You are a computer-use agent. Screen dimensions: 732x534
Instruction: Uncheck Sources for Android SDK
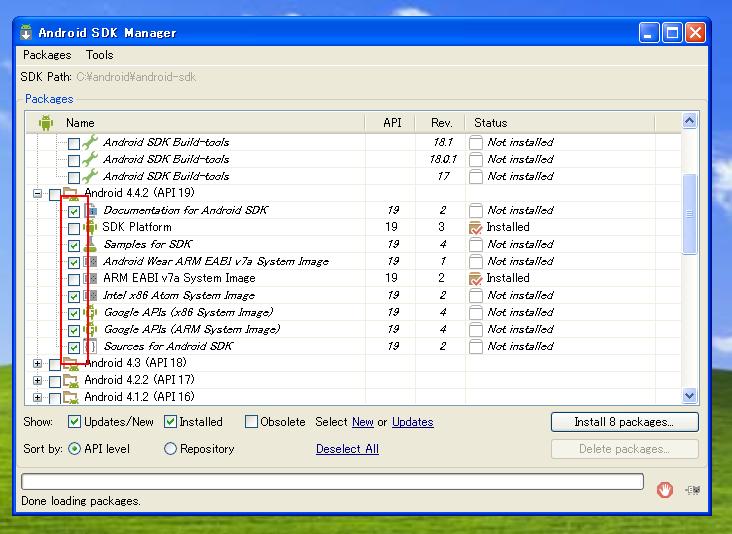[x=74, y=348]
